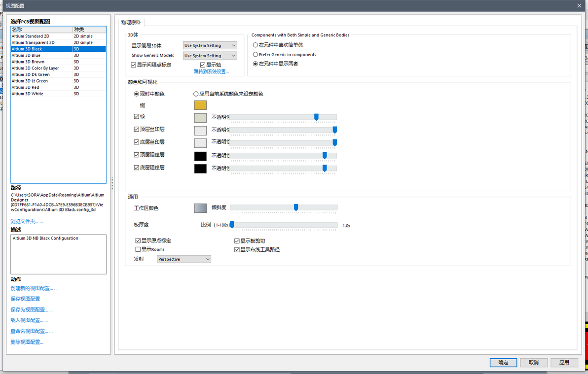Click the 工作区颜色 gradient swatch
This screenshot has height=374, width=588.
(x=200, y=208)
